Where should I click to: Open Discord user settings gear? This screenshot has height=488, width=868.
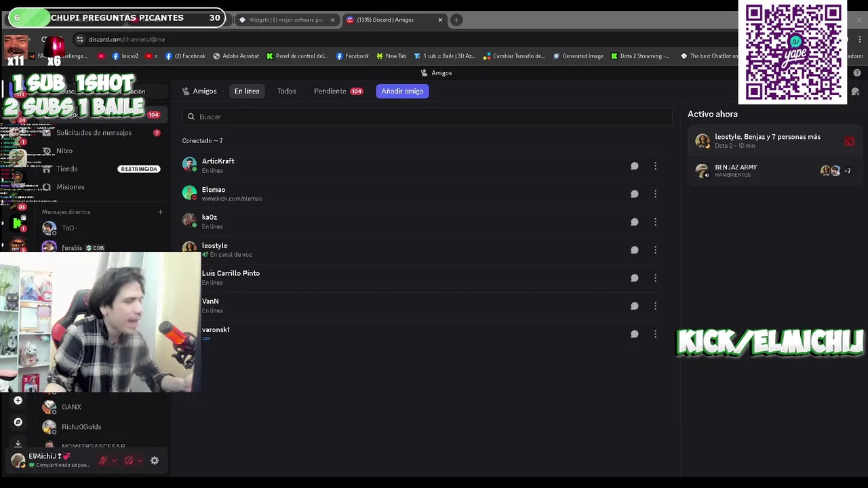[x=155, y=460]
